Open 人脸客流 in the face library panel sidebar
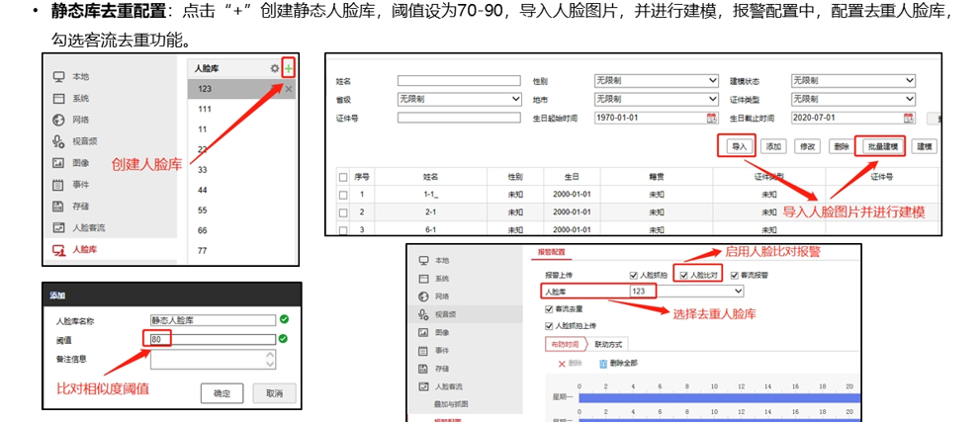 tap(89, 228)
